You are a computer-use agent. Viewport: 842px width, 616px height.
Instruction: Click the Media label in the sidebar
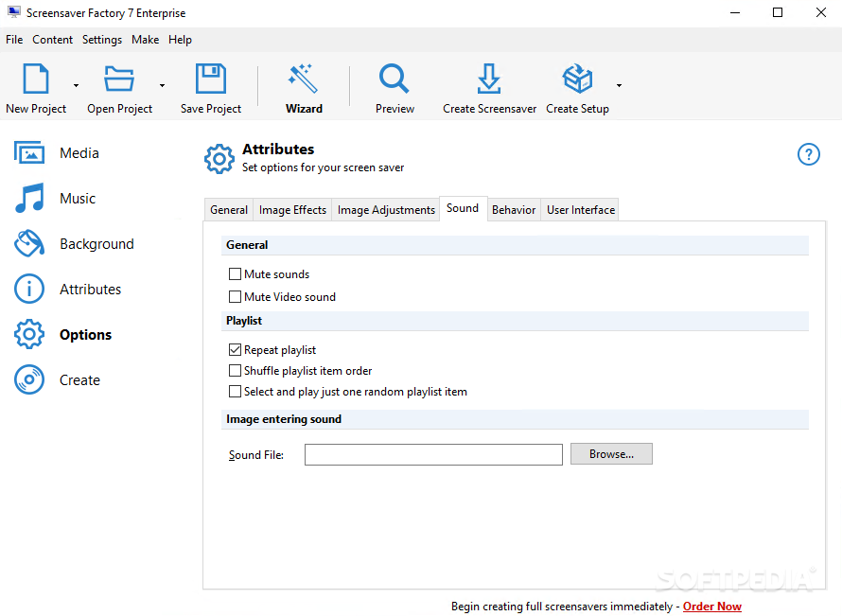click(79, 153)
